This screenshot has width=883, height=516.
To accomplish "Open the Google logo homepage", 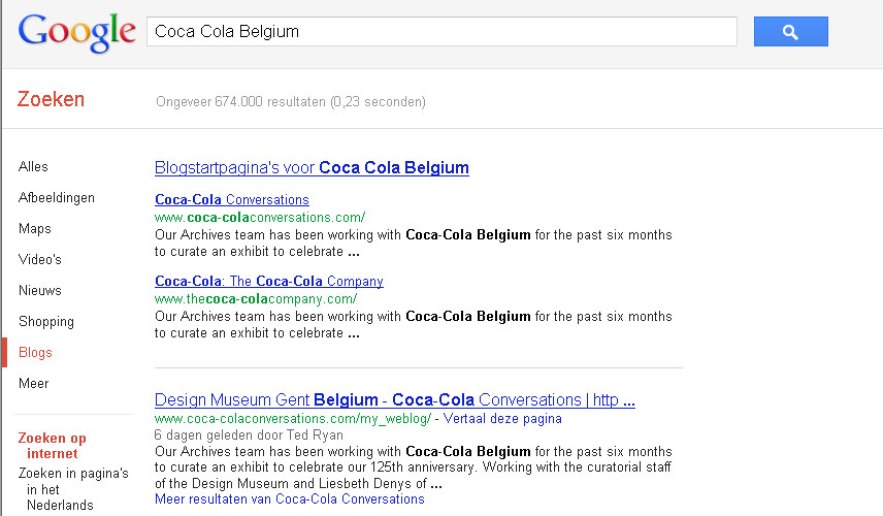I will click(x=77, y=32).
